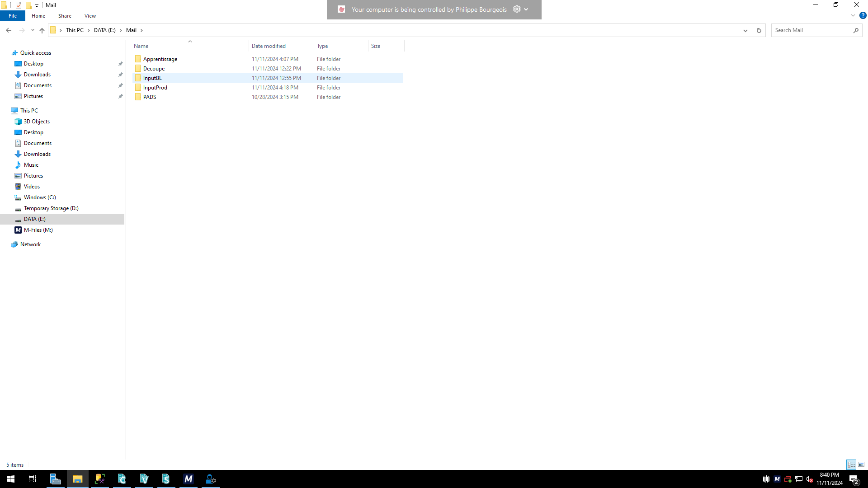This screenshot has width=868, height=488.
Task: Click the Search Mail input field
Action: point(811,30)
